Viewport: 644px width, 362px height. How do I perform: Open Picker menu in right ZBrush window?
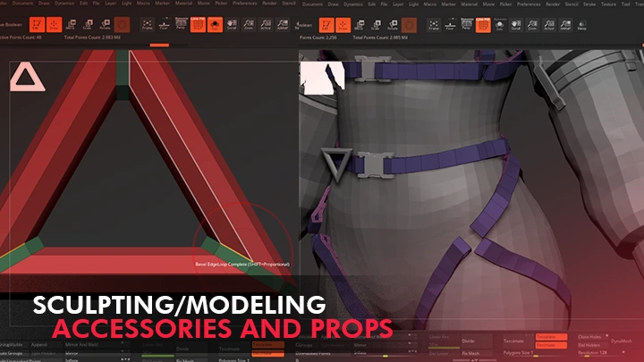tap(505, 4)
